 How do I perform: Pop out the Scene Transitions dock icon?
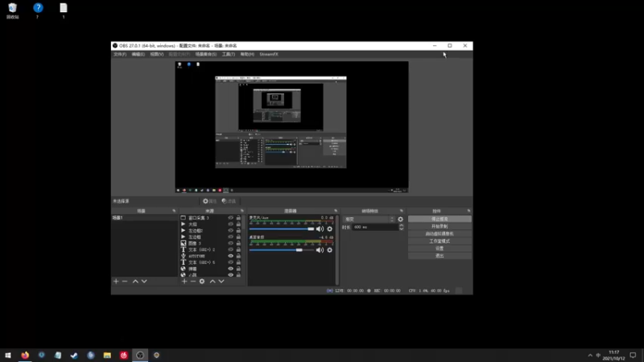(x=401, y=211)
